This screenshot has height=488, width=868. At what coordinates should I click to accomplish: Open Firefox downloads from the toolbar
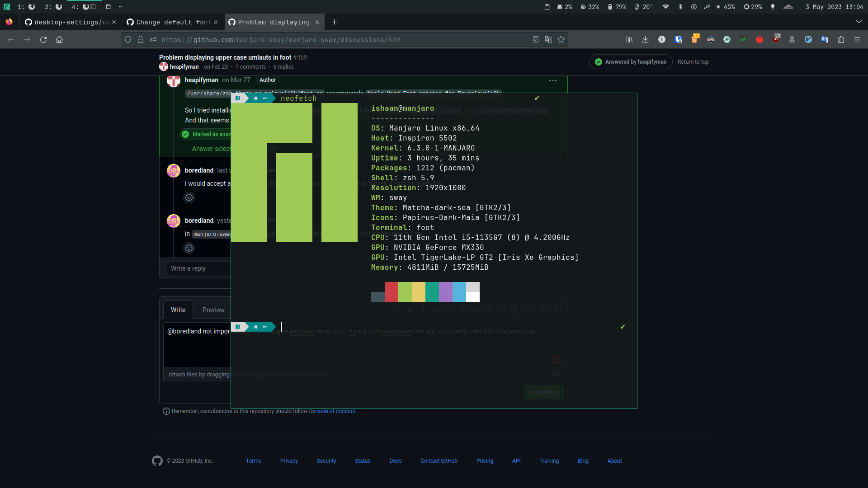pyautogui.click(x=645, y=39)
